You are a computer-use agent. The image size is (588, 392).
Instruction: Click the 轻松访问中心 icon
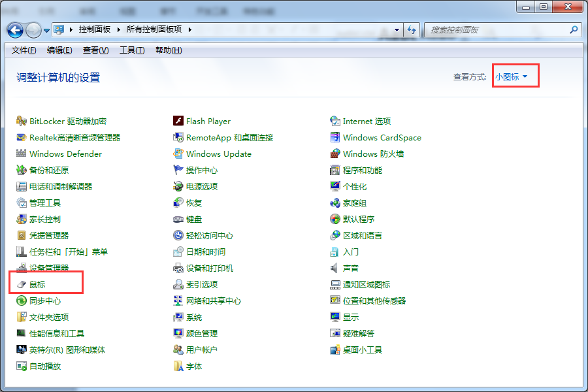click(178, 236)
